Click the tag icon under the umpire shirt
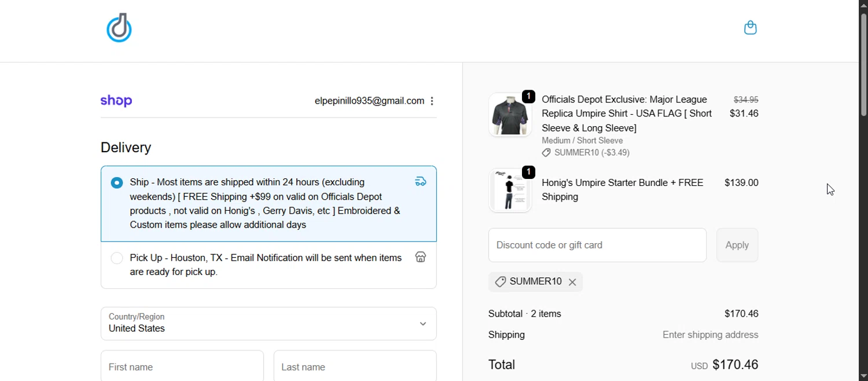Viewport: 868px width, 381px height. [x=546, y=153]
